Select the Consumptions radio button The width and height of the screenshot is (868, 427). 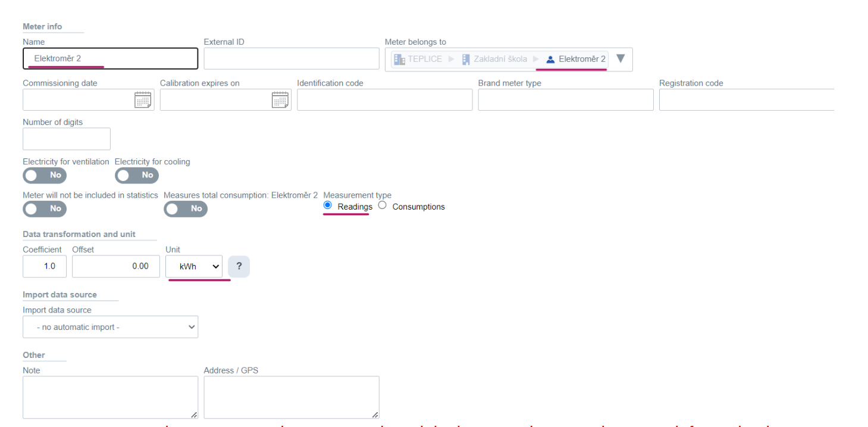tap(382, 205)
